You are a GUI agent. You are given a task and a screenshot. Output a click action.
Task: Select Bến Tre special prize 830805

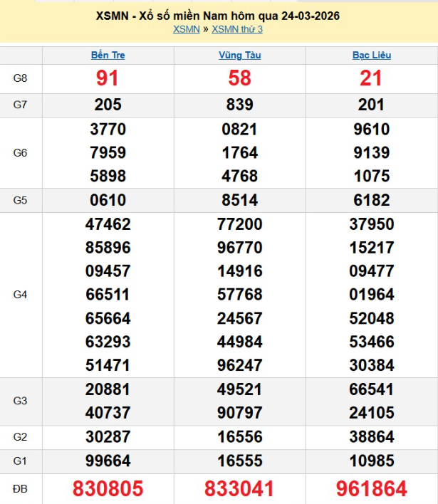108,488
